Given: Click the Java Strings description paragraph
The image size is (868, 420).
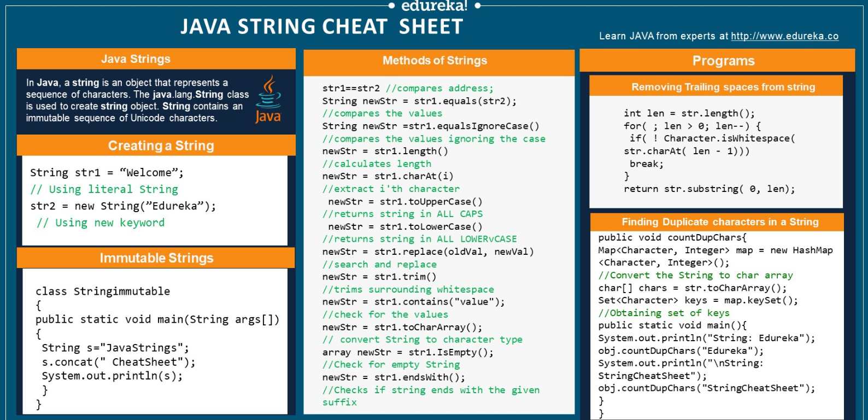Looking at the screenshot, I should click(x=137, y=100).
